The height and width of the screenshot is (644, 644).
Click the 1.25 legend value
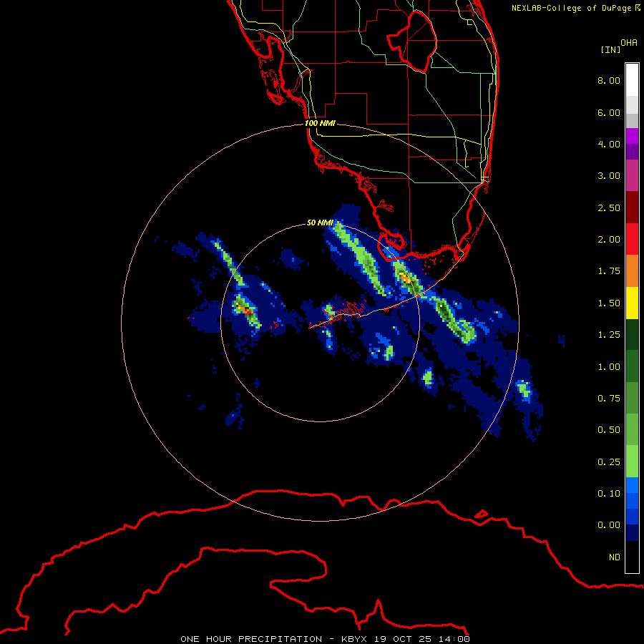[609, 335]
